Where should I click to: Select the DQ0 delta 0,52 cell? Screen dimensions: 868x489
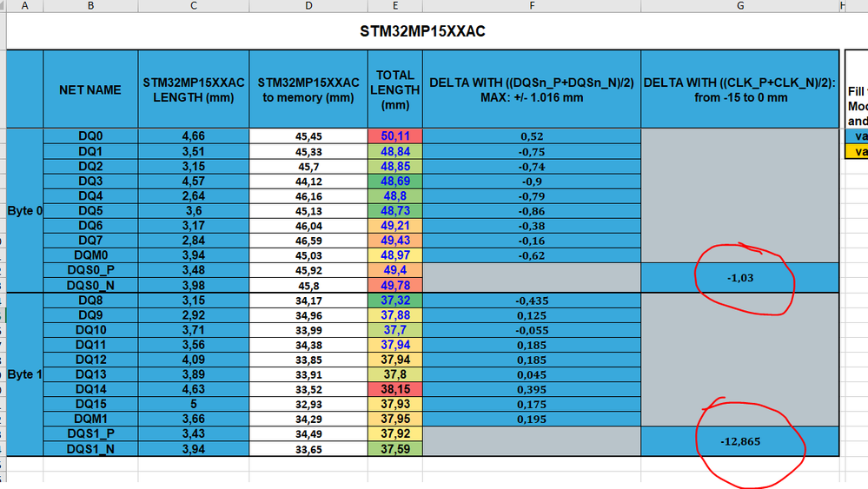pos(532,136)
